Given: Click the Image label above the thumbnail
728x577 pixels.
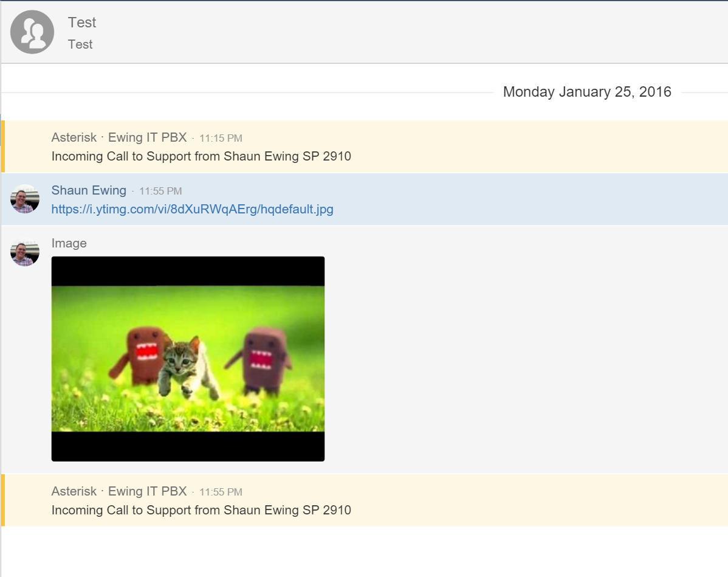Looking at the screenshot, I should coord(69,243).
